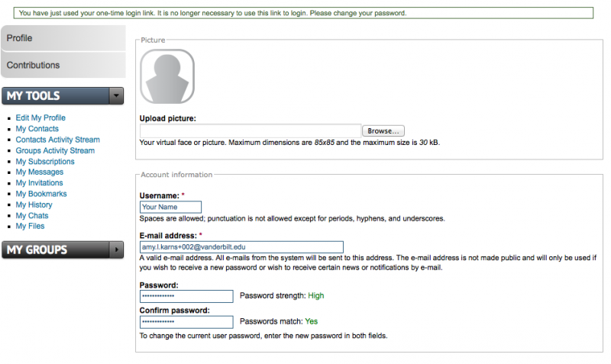The height and width of the screenshot is (364, 611).
Task: Open the Profile tab
Action: [63, 38]
